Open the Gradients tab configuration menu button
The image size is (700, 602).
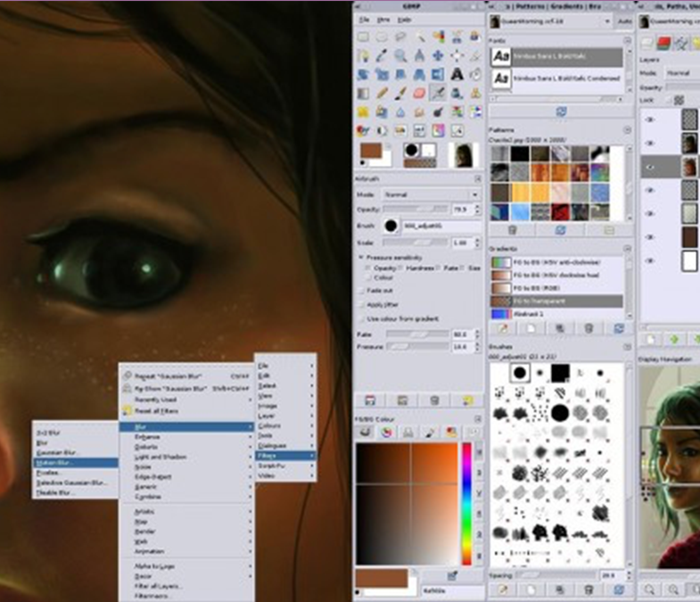[627, 248]
